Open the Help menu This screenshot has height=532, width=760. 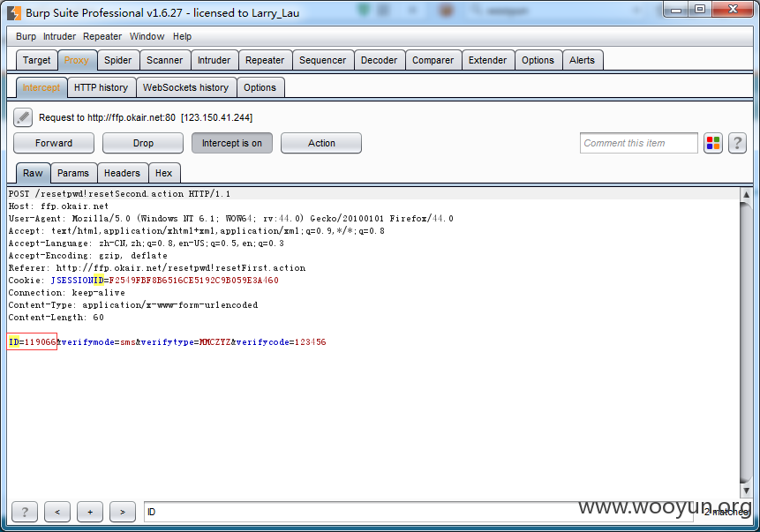tap(182, 36)
